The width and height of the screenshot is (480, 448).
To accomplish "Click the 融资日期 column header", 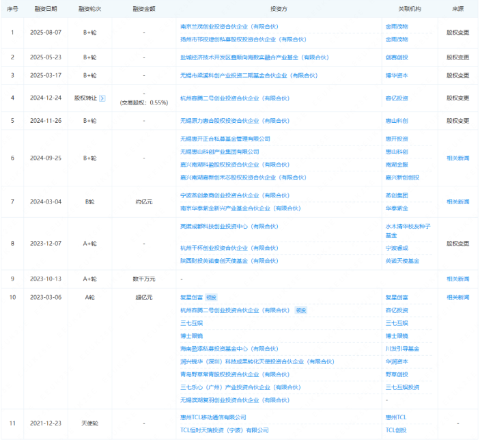I will coord(46,9).
